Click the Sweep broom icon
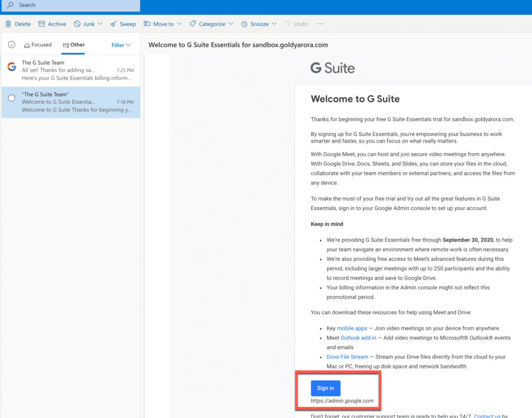Image resolution: width=532 pixels, height=418 pixels. (x=114, y=24)
